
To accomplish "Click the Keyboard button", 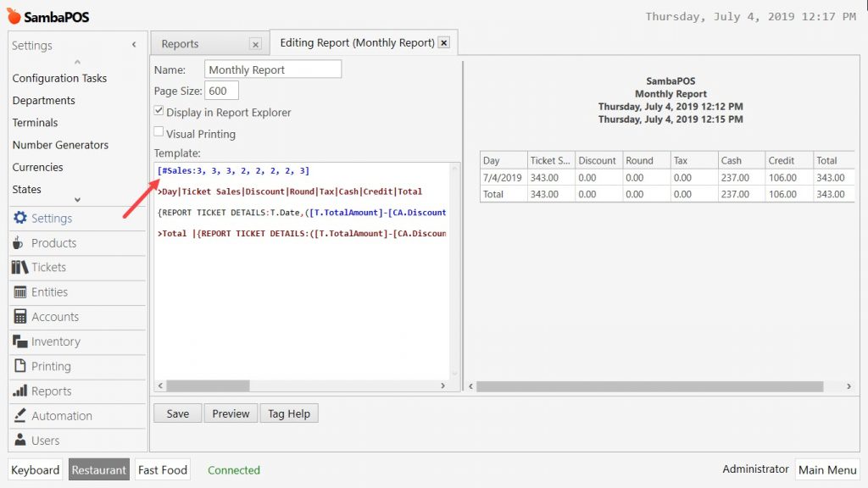I will coord(35,469).
